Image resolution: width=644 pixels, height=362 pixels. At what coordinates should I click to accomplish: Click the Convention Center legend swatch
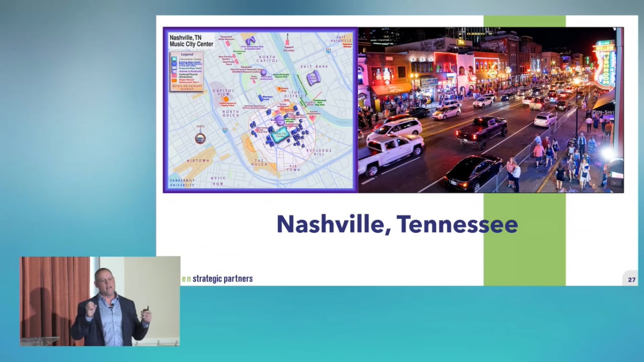click(174, 59)
